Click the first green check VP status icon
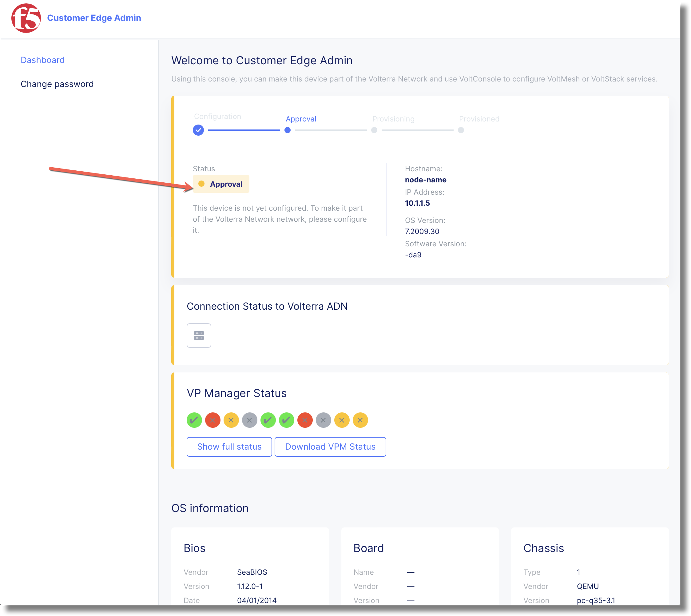This screenshot has width=691, height=616. pyautogui.click(x=194, y=420)
